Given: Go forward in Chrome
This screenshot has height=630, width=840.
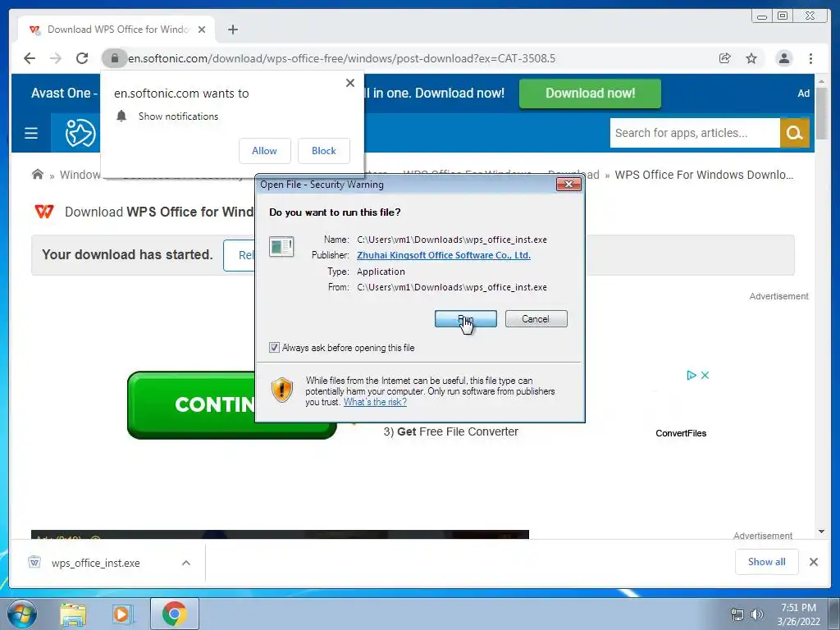Looking at the screenshot, I should [x=56, y=58].
